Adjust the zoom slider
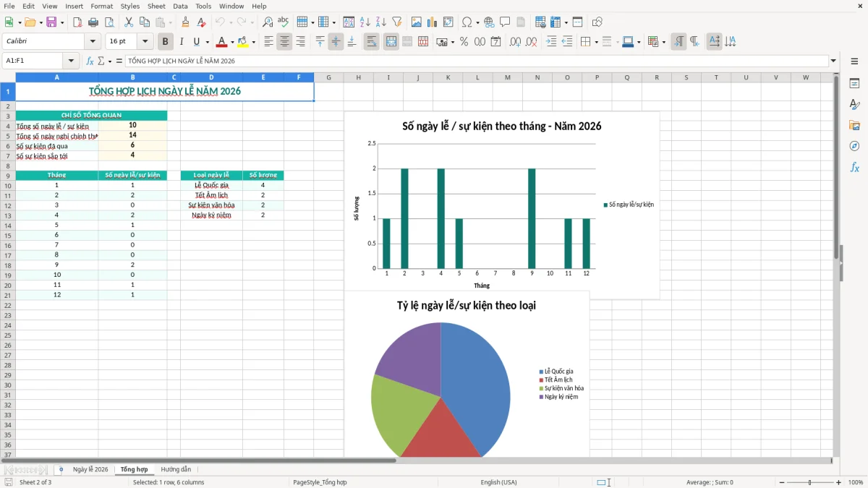The width and height of the screenshot is (868, 488). tap(809, 482)
